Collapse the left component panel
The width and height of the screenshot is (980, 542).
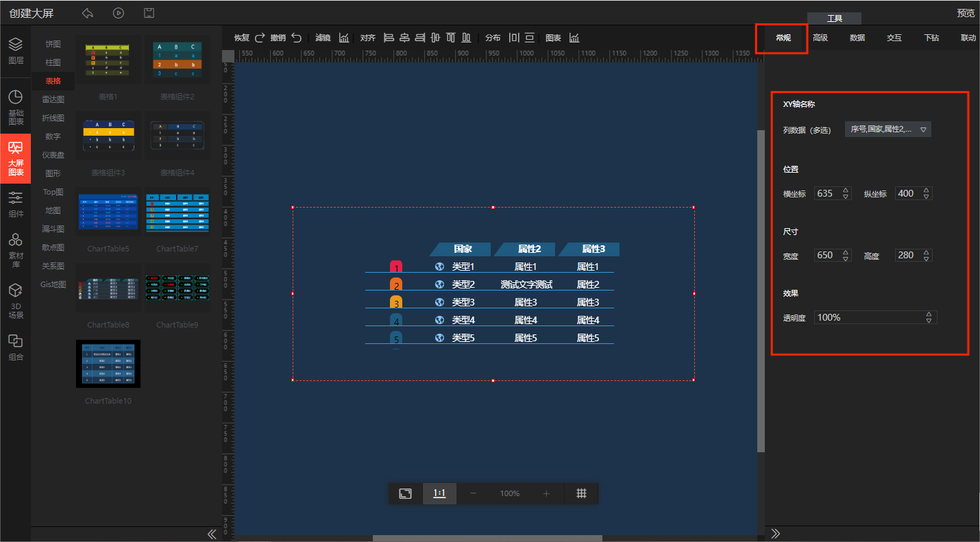[x=212, y=534]
